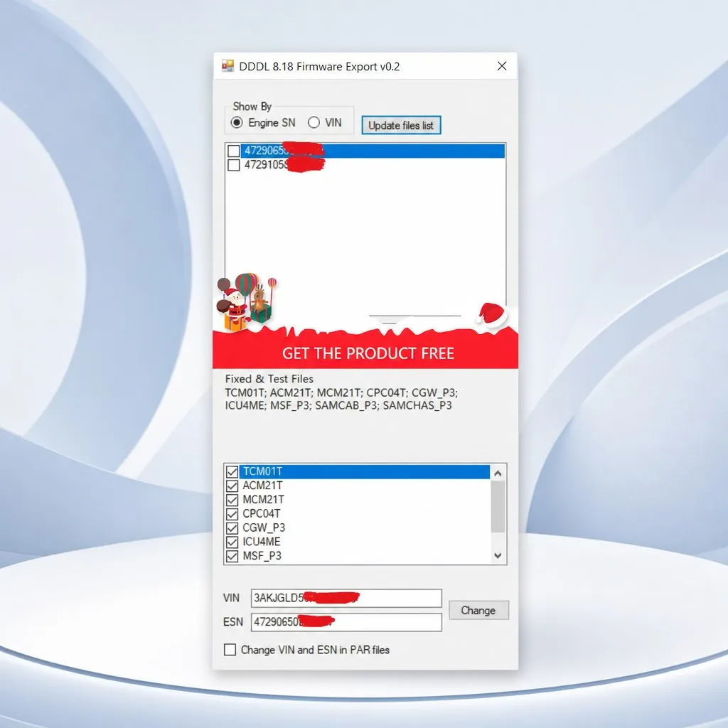Select the ACM21T row text

click(x=262, y=486)
